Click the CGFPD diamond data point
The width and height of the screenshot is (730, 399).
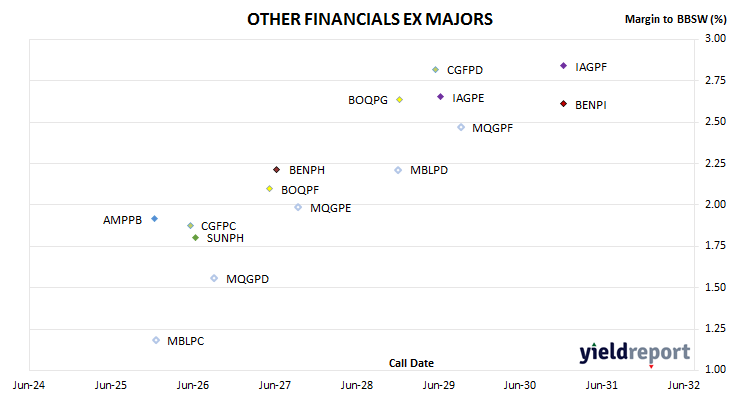point(435,70)
